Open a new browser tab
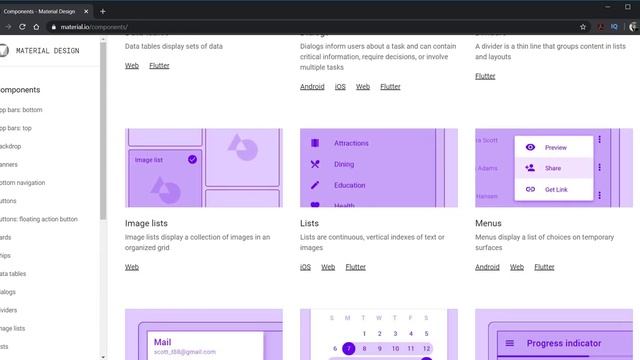The image size is (640, 360). (x=103, y=11)
